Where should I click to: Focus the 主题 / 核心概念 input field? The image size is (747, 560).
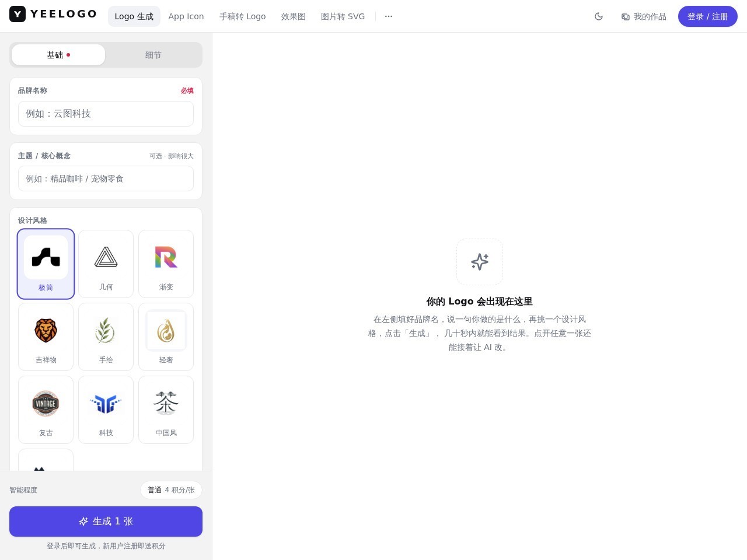[106, 178]
